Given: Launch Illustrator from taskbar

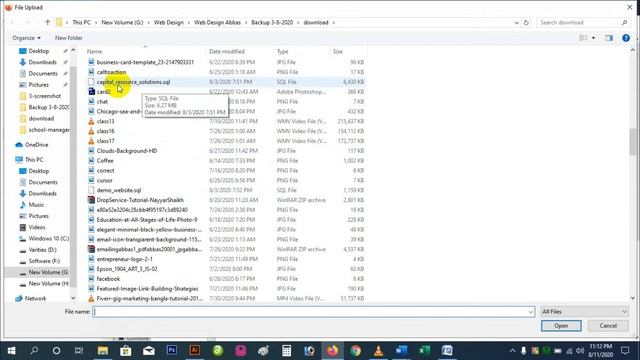Looking at the screenshot, I should (x=195, y=351).
